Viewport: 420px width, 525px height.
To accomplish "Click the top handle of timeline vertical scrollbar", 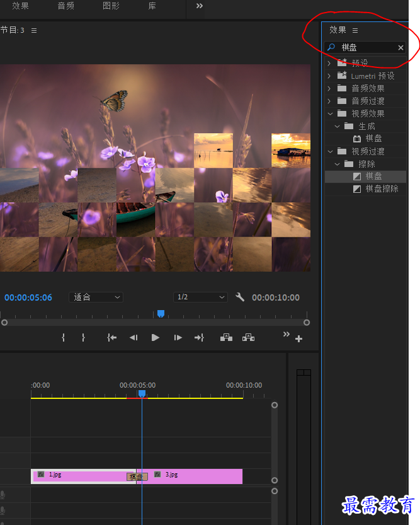I will [x=275, y=405].
